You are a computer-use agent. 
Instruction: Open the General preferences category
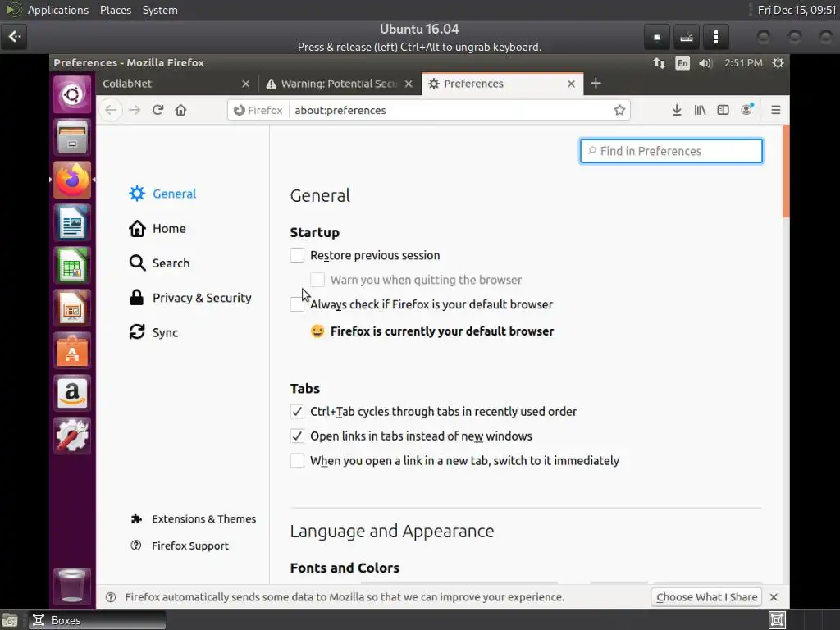163,194
